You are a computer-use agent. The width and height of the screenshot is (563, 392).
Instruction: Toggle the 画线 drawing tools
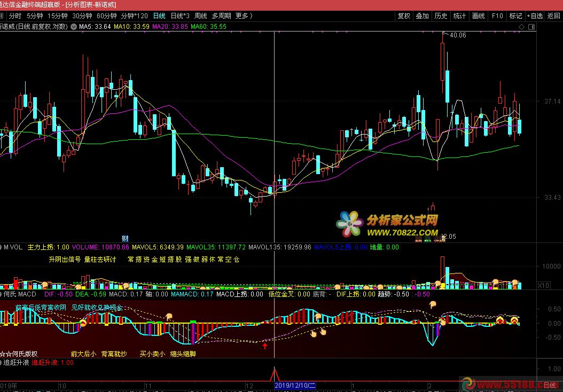pos(478,16)
